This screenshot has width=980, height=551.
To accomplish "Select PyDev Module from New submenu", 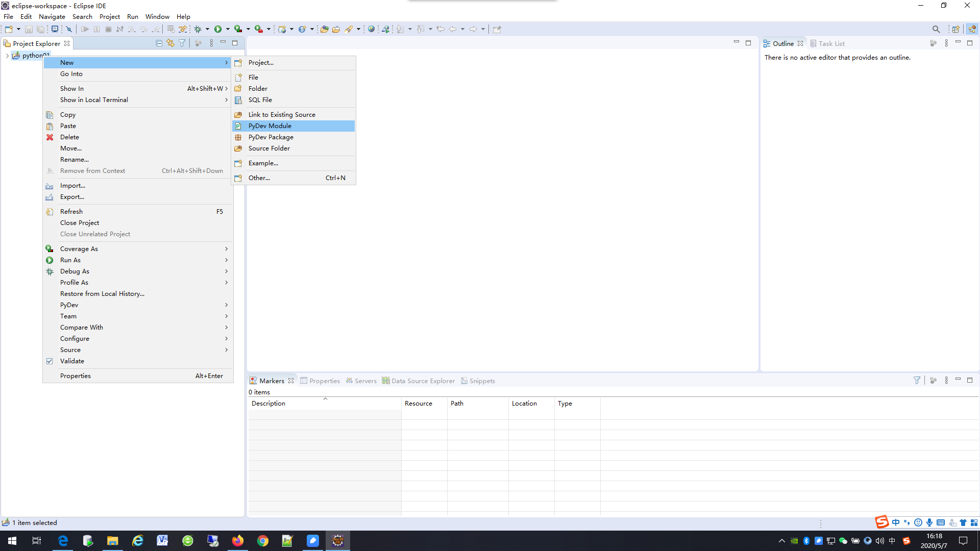I will click(x=269, y=126).
